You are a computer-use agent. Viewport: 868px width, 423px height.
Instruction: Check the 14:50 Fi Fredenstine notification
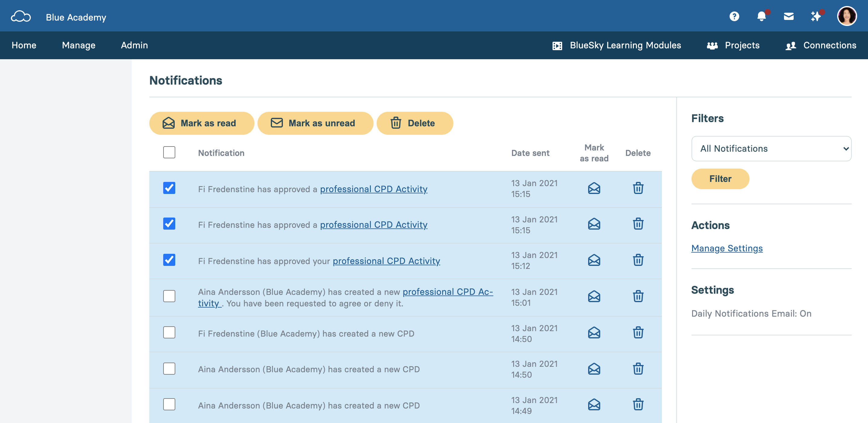pos(169,333)
